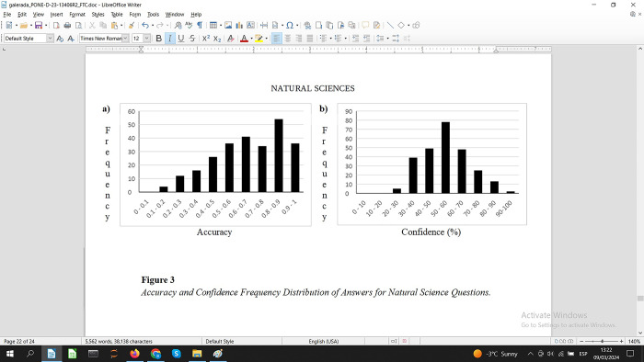Image resolution: width=644 pixels, height=362 pixels.
Task: Expand the Line Spacing dropdown arrow
Action: click(x=387, y=38)
